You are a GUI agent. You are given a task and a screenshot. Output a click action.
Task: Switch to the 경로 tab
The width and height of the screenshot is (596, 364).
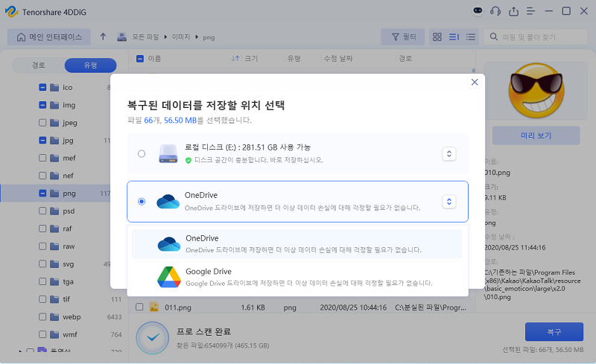point(38,66)
